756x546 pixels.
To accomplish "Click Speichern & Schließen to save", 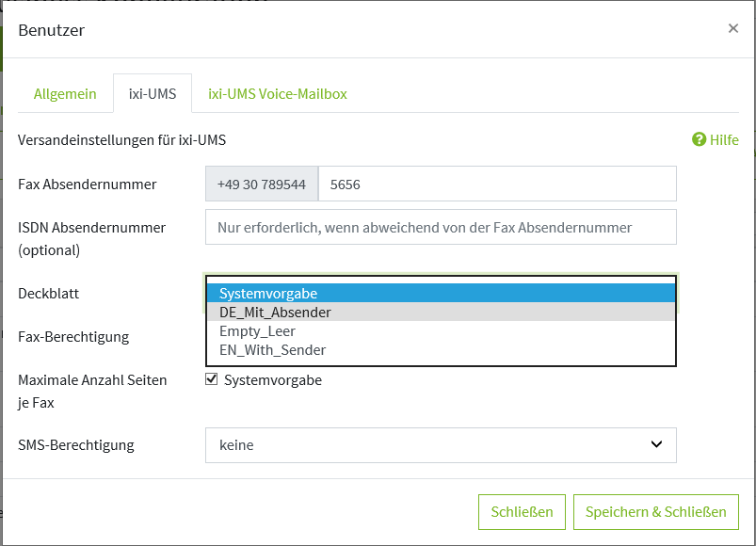I will [x=655, y=512].
